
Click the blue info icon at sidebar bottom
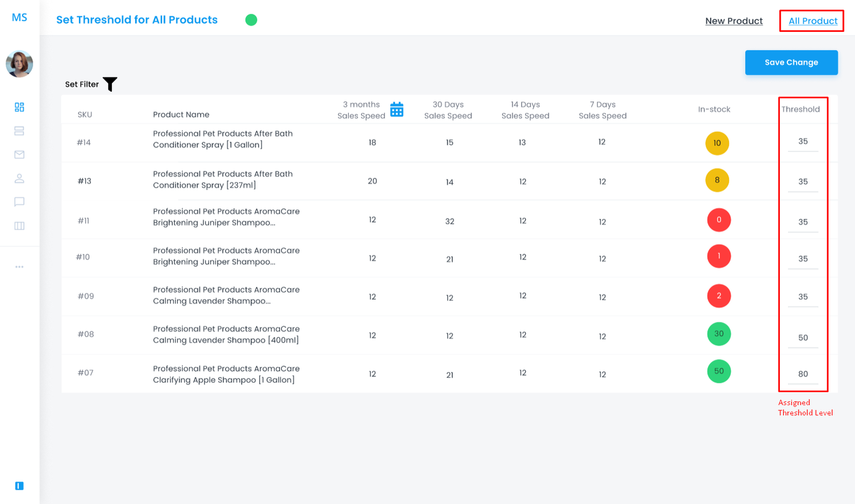19,486
